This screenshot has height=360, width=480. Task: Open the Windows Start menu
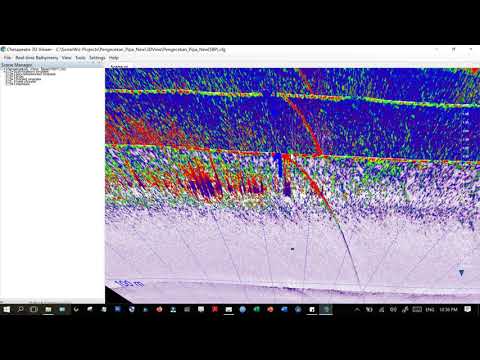coord(7,309)
